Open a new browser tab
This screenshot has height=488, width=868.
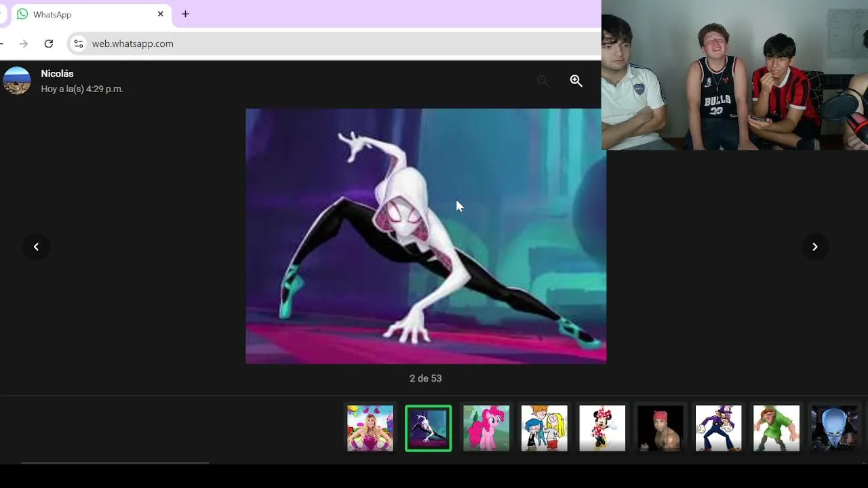click(185, 14)
